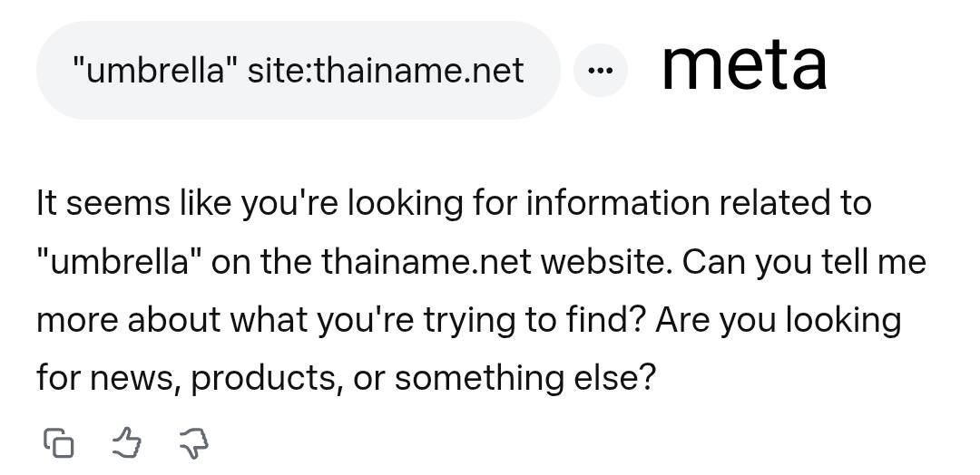This screenshot has height=475, width=980.
Task: Click the large "meta" label
Action: pyautogui.click(x=743, y=63)
